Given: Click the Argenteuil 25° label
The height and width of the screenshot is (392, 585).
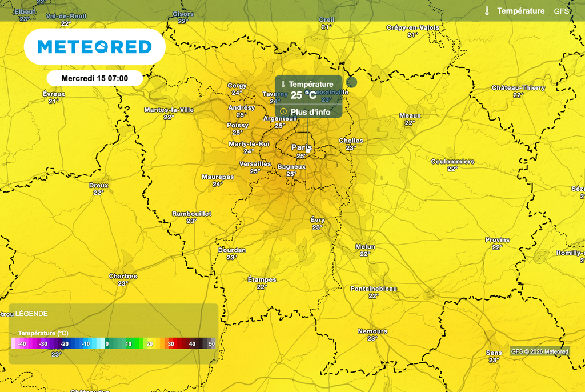Looking at the screenshot, I should pos(280,122).
